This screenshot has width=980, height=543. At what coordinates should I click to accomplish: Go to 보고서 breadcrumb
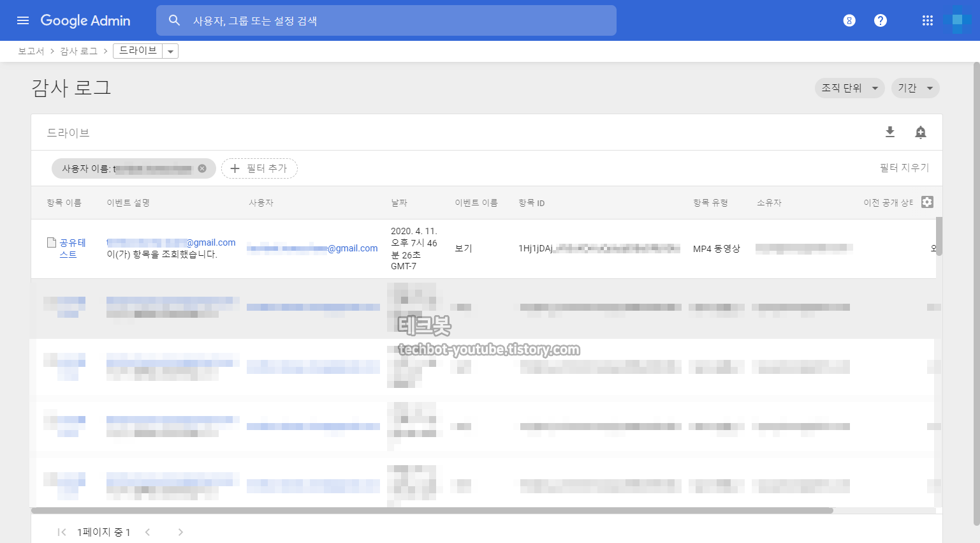31,51
